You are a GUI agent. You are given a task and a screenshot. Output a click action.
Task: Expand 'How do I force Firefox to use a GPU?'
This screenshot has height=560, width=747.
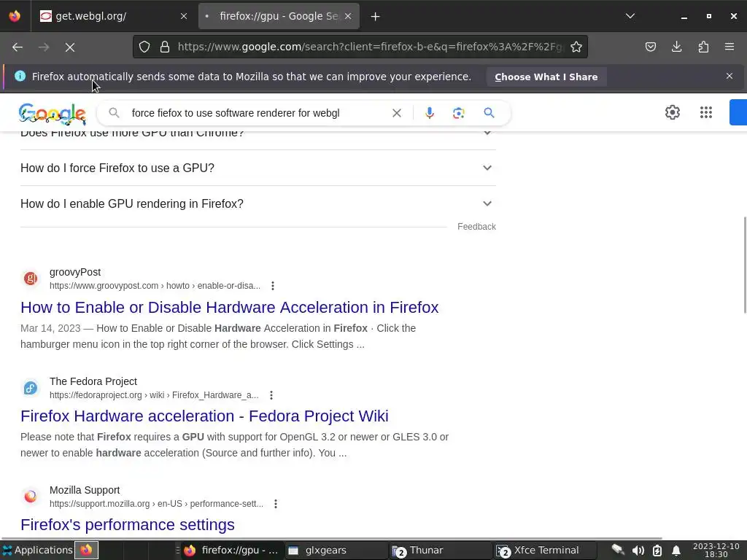pyautogui.click(x=258, y=168)
